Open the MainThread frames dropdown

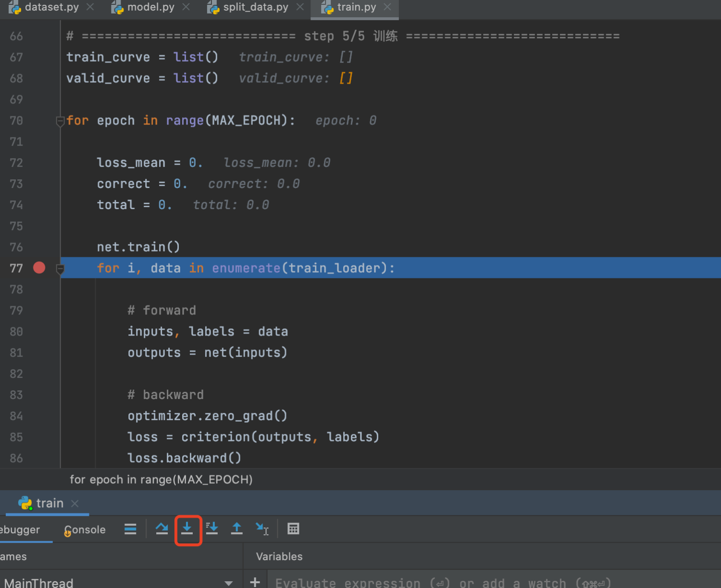(x=228, y=582)
